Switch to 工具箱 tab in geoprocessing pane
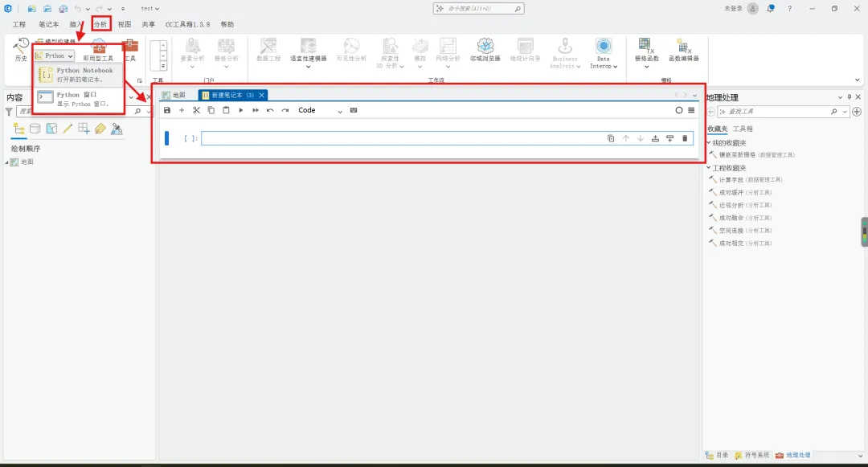Image resolution: width=868 pixels, height=467 pixels. coord(743,129)
